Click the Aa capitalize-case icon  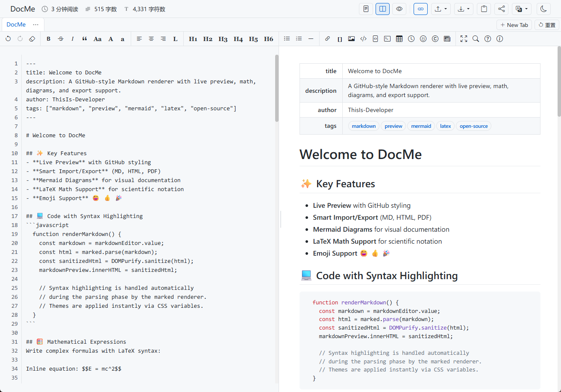point(97,39)
